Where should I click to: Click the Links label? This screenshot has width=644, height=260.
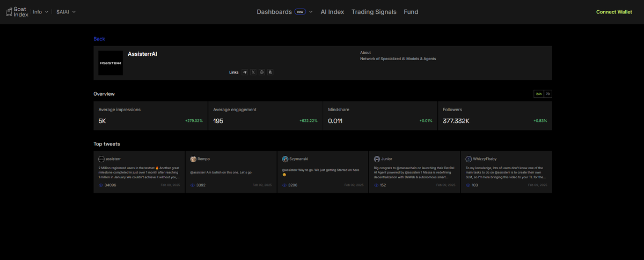233,72
